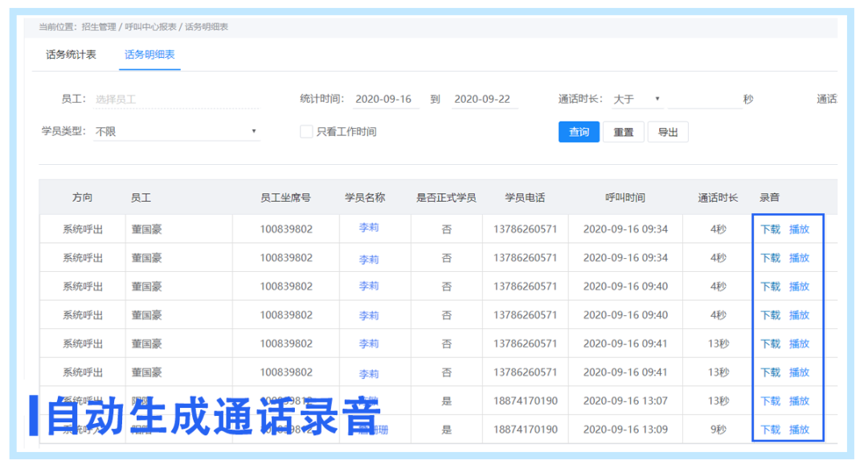
Task: Expand the 通话时长 大于 dropdown
Action: click(637, 100)
